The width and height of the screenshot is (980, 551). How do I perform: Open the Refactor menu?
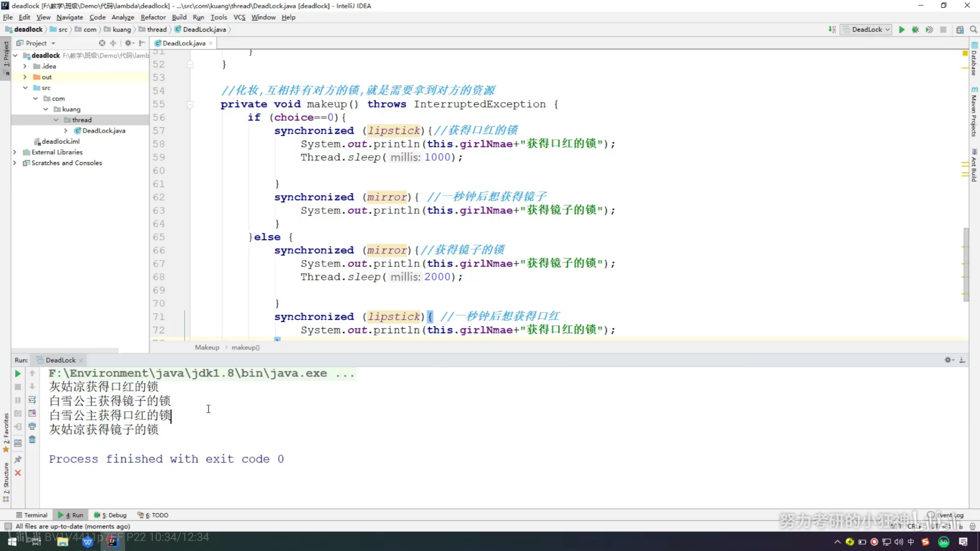153,17
